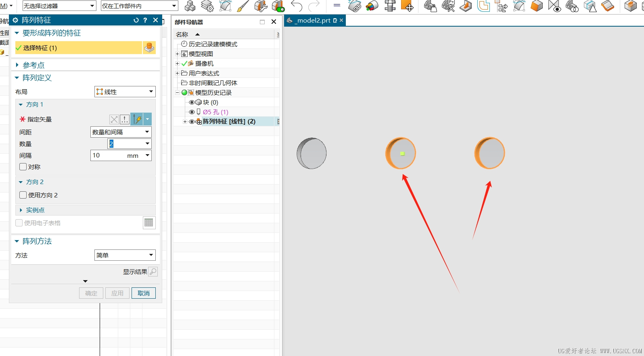Expand the 实例点 group

[x=21, y=210]
